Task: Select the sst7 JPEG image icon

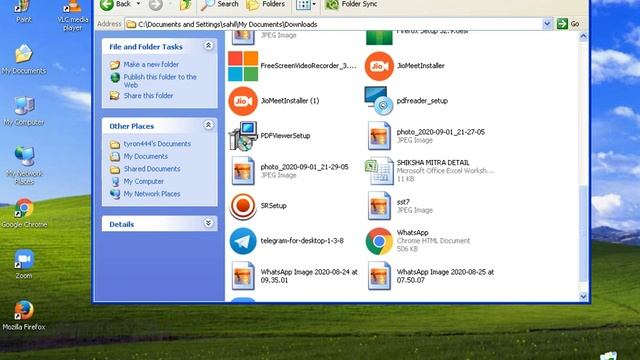Action: 379,206
